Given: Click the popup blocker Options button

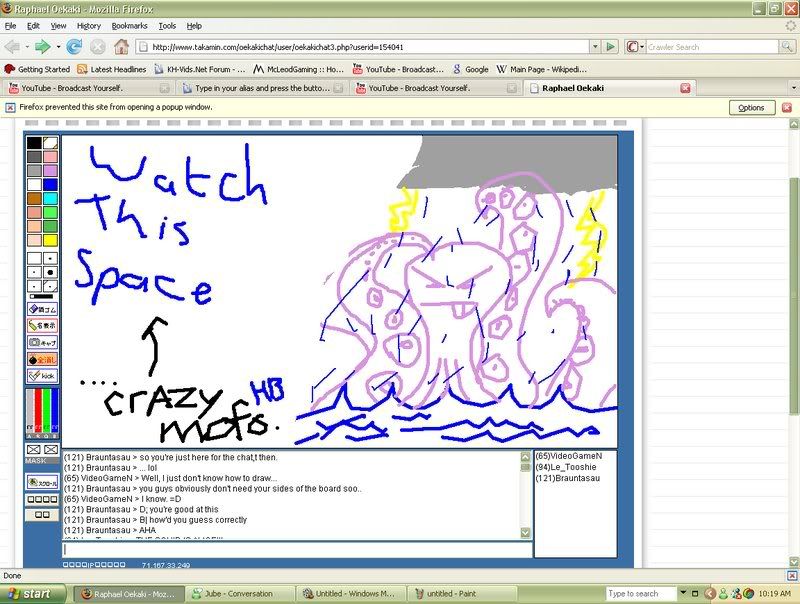Looking at the screenshot, I should 751,107.
